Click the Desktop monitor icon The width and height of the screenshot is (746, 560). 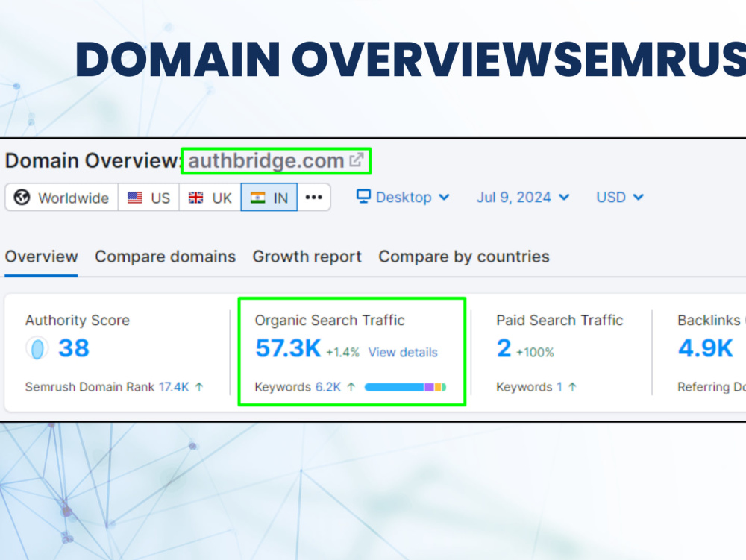coord(363,196)
